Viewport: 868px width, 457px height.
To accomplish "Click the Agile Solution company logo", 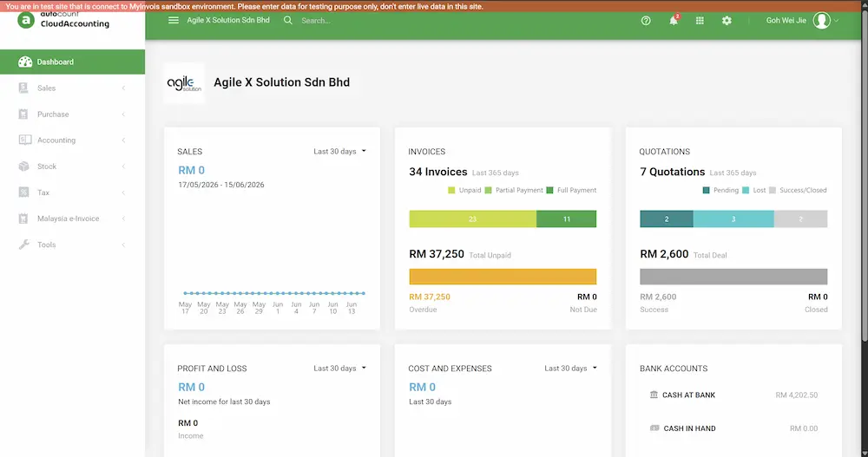I will [x=184, y=83].
